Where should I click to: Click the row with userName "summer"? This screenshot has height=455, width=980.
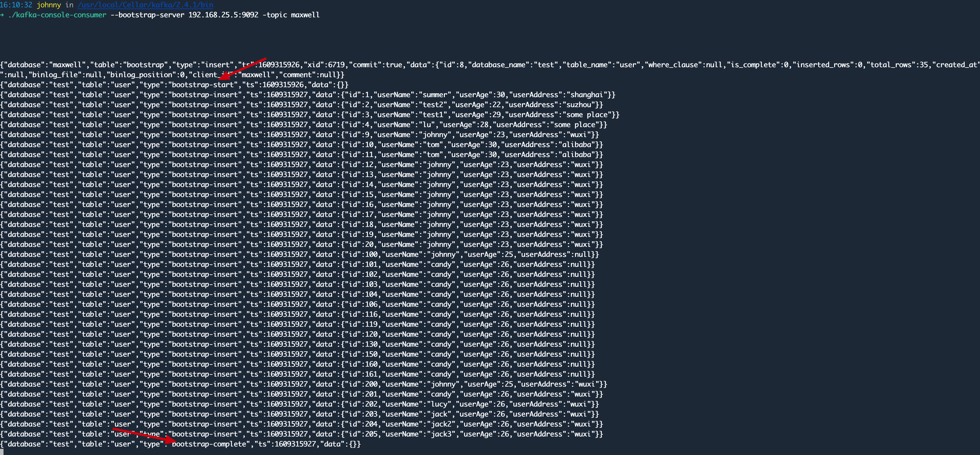[x=308, y=95]
